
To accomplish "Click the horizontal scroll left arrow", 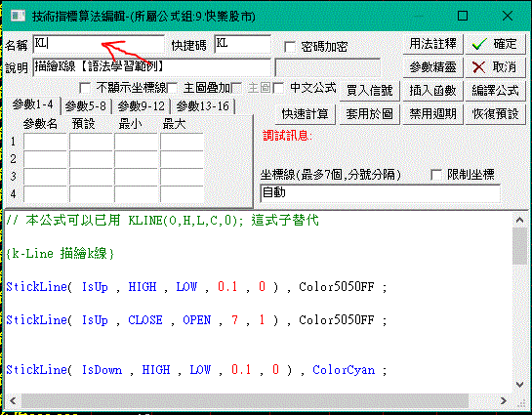I will pos(13,400).
